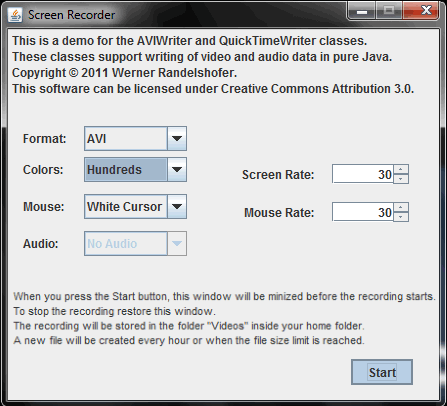This screenshot has width=447, height=406.
Task: Click the line about a new file every hour
Action: point(189,341)
